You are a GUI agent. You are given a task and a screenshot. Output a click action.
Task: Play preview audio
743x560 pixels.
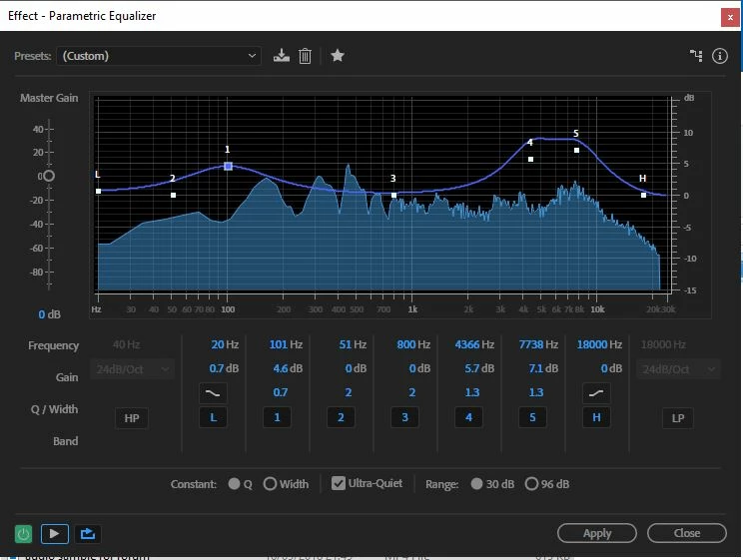(55, 534)
